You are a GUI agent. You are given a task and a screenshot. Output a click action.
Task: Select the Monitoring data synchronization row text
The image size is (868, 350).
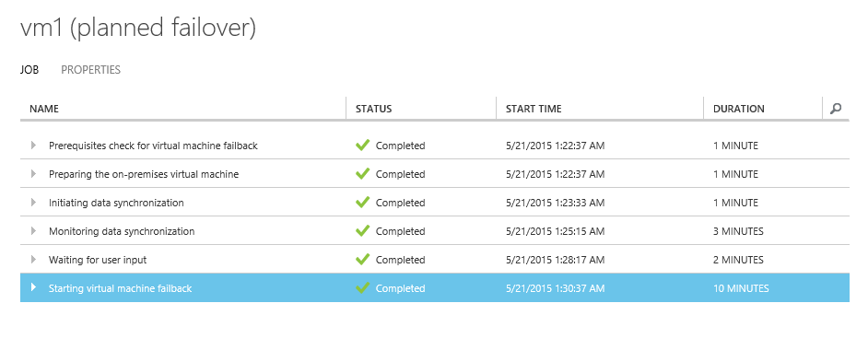click(122, 231)
